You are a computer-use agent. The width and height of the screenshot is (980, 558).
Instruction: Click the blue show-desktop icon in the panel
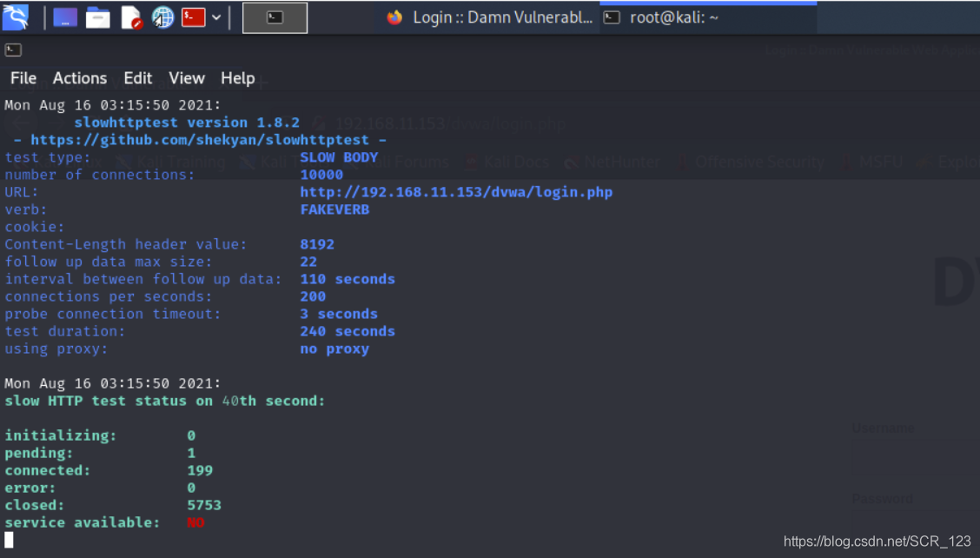[65, 17]
